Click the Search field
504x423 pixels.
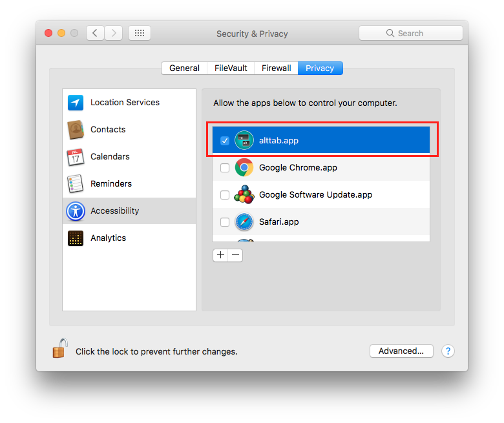(x=410, y=33)
